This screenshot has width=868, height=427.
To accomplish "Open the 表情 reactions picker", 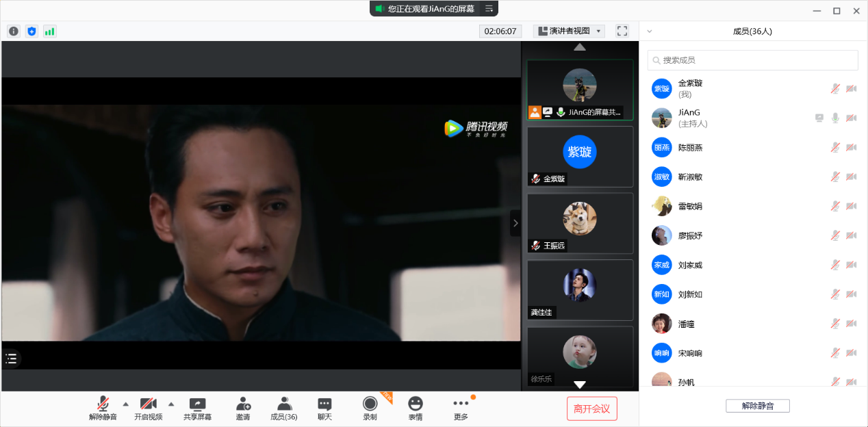I will (x=416, y=409).
